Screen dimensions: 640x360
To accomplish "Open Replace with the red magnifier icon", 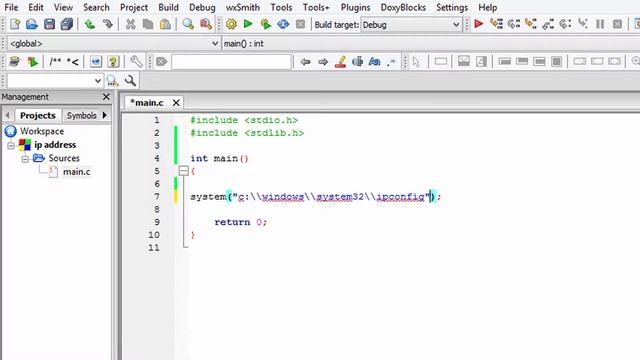I will [206, 24].
